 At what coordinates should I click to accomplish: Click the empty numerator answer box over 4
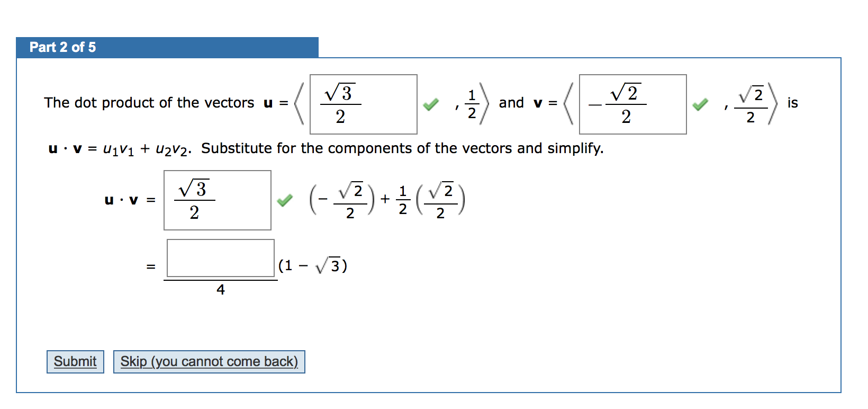click(x=220, y=258)
